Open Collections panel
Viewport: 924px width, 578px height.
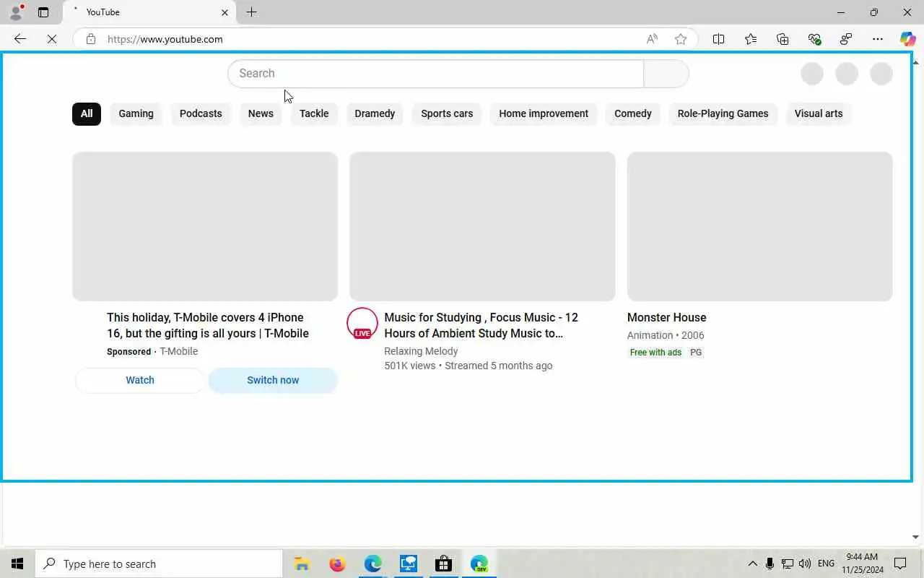point(783,39)
